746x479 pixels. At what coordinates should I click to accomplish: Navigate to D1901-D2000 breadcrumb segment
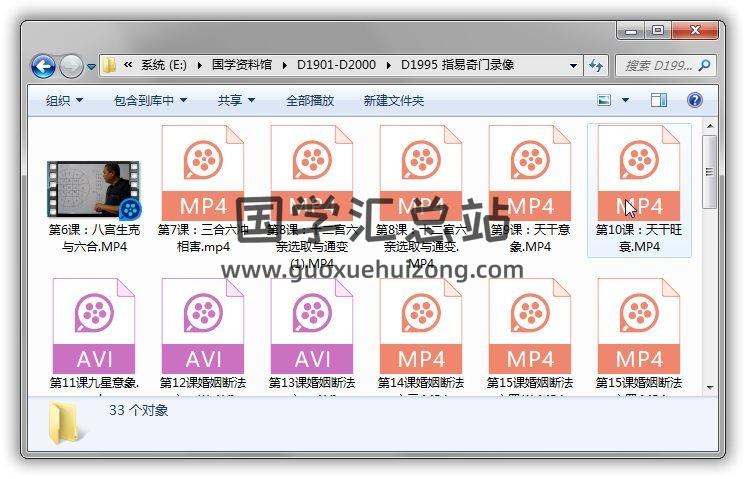[x=336, y=65]
